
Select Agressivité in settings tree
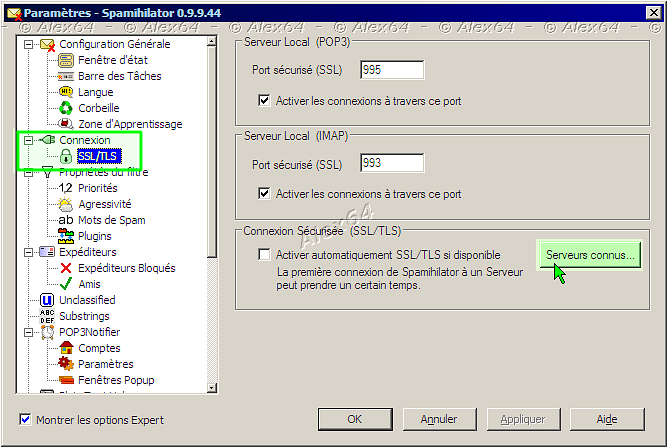tap(105, 204)
